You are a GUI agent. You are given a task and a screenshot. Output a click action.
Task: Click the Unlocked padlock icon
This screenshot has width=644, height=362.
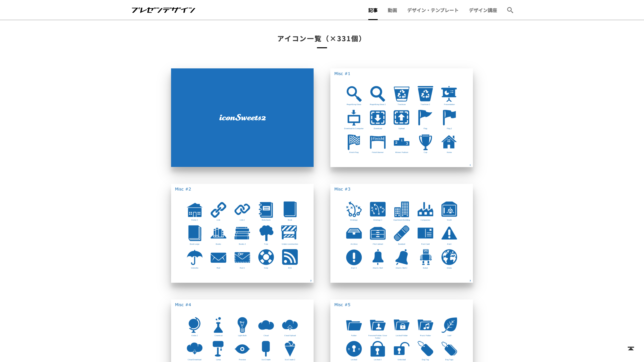point(401,349)
